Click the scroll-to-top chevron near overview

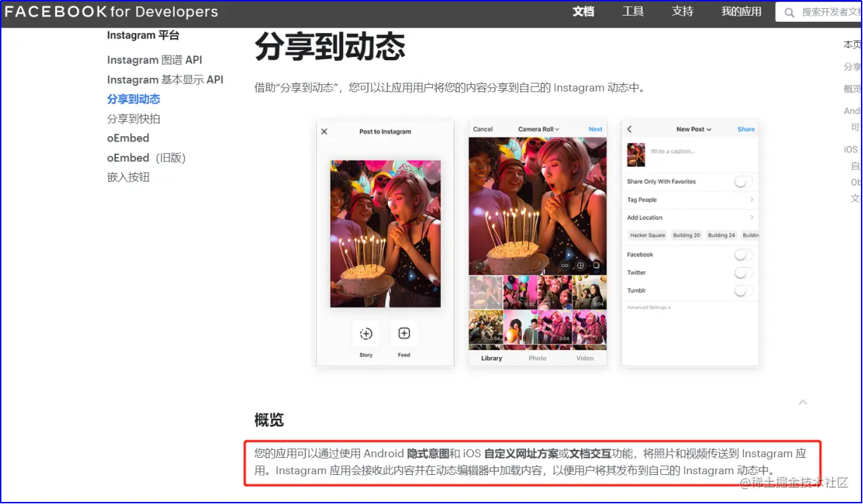803,402
